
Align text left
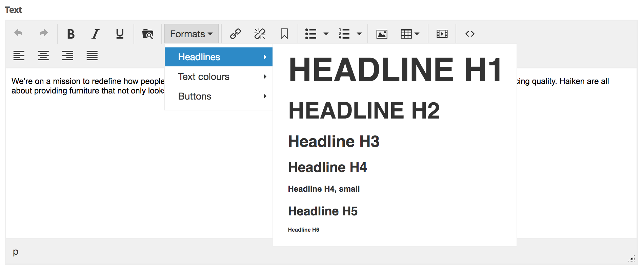coord(19,56)
